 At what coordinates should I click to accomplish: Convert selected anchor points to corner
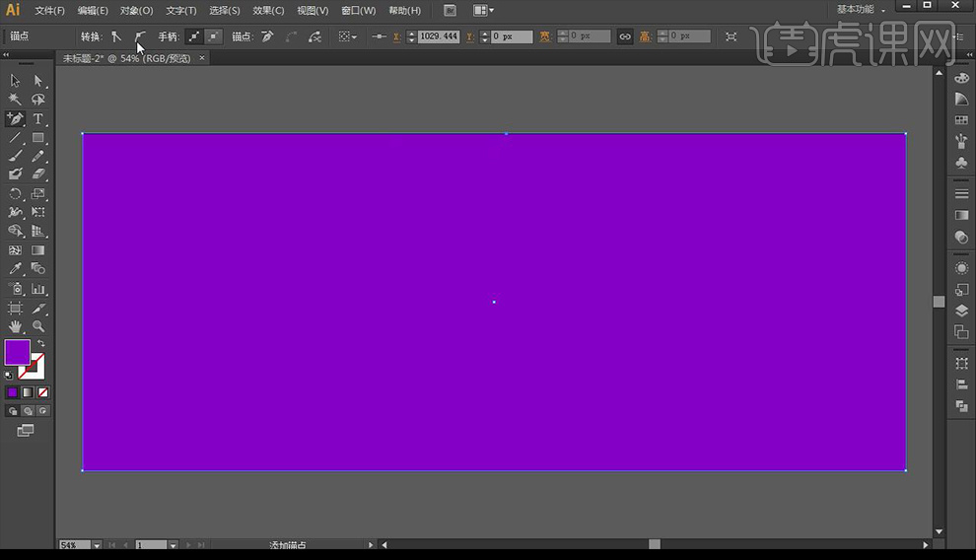116,36
